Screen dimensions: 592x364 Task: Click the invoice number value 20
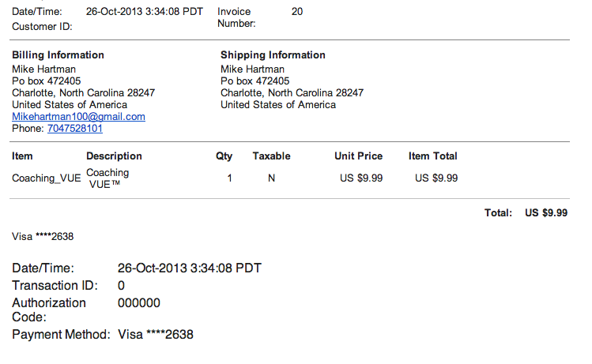point(297,12)
